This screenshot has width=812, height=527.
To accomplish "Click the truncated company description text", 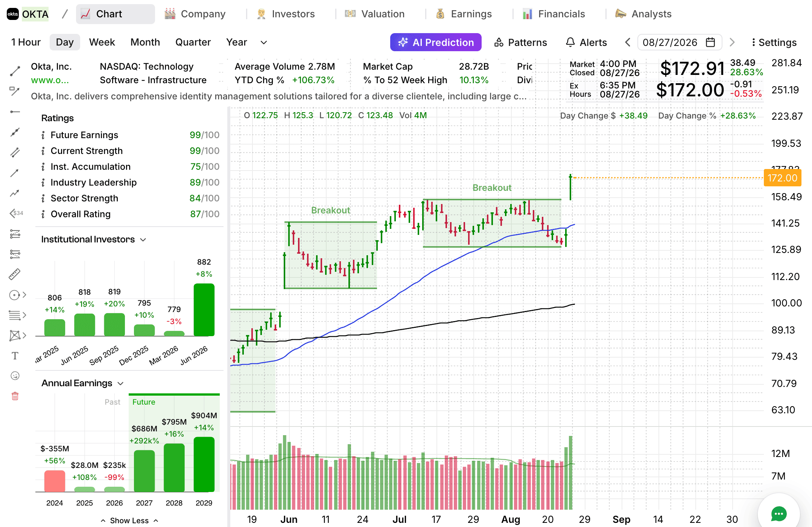I will [278, 96].
